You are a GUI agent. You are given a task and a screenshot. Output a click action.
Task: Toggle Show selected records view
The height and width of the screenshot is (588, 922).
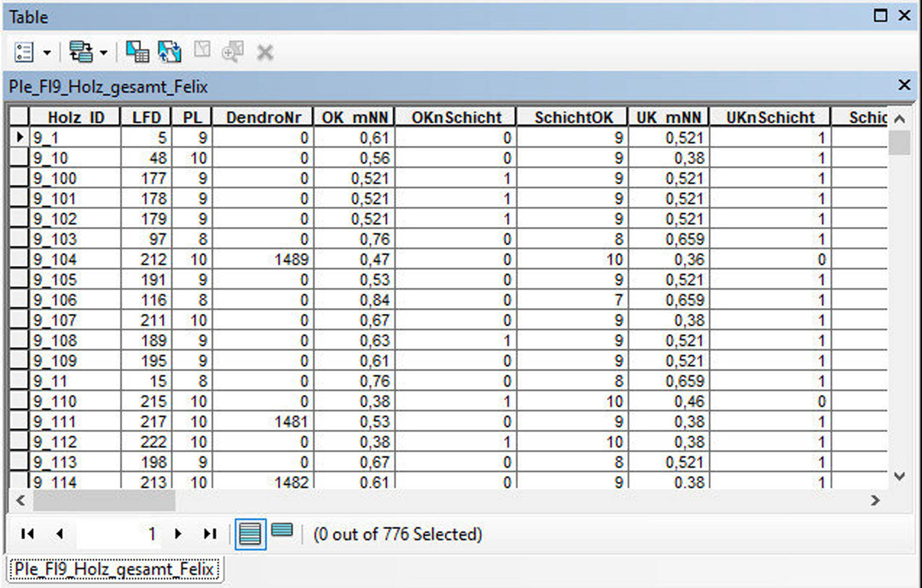[x=282, y=531]
